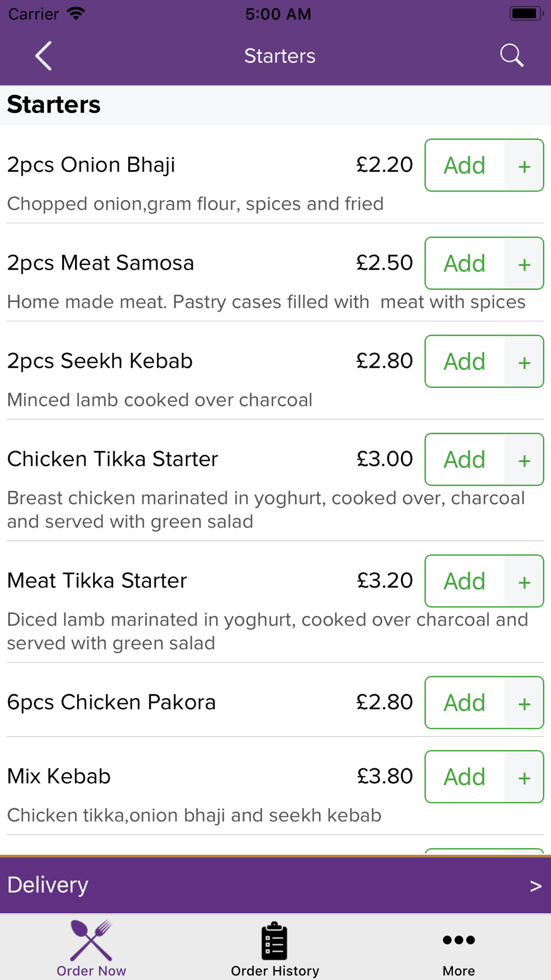Viewport: 551px width, 980px height.
Task: Tap plus icon for 2pcs Onion Bhaji
Action: [x=524, y=166]
